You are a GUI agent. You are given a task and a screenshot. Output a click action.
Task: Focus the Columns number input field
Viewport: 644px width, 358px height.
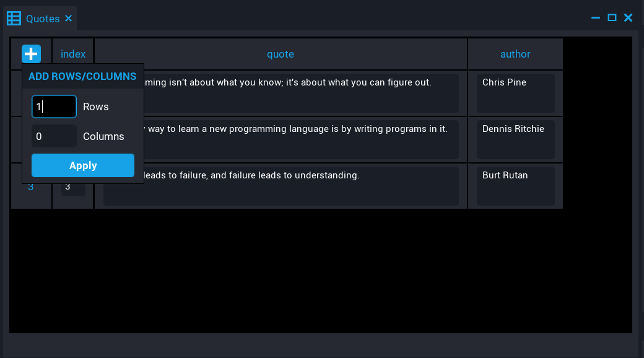click(54, 136)
